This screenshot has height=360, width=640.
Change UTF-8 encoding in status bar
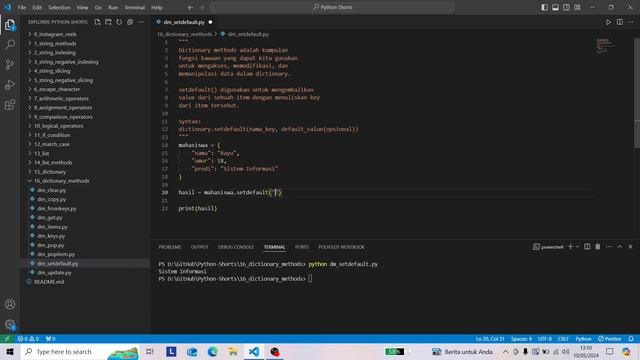(x=544, y=339)
